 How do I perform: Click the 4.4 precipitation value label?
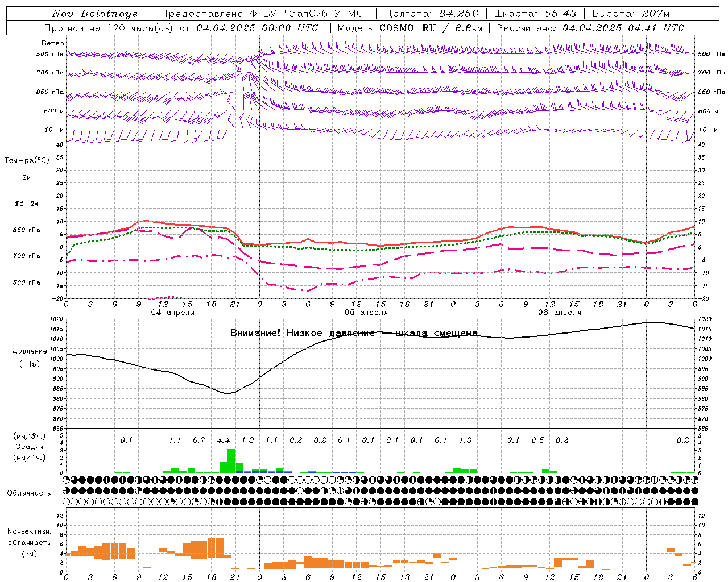tap(224, 440)
